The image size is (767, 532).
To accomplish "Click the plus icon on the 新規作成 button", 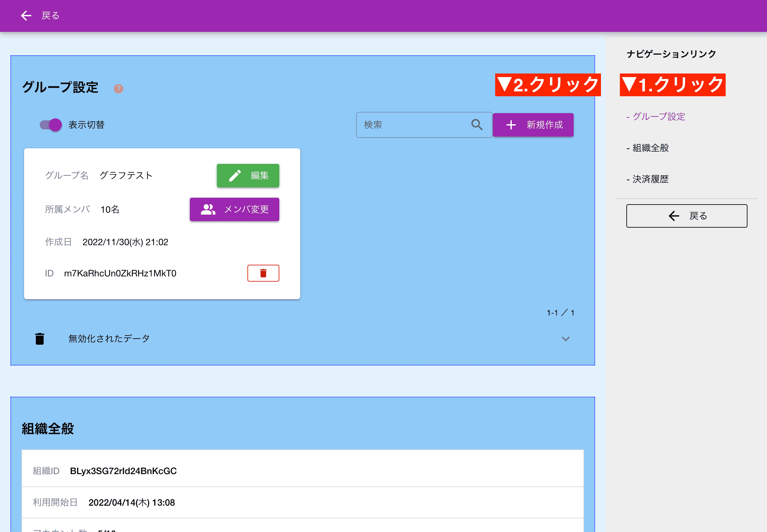I will [511, 125].
